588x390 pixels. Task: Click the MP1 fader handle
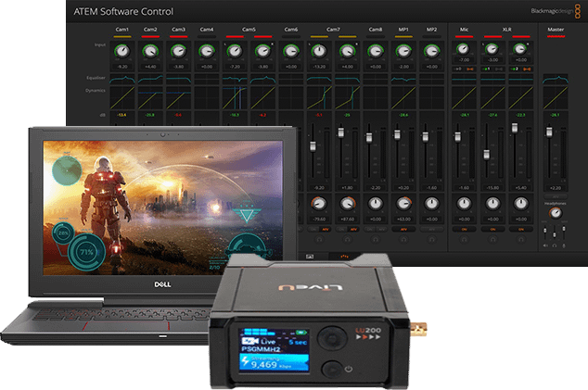pos(397,134)
